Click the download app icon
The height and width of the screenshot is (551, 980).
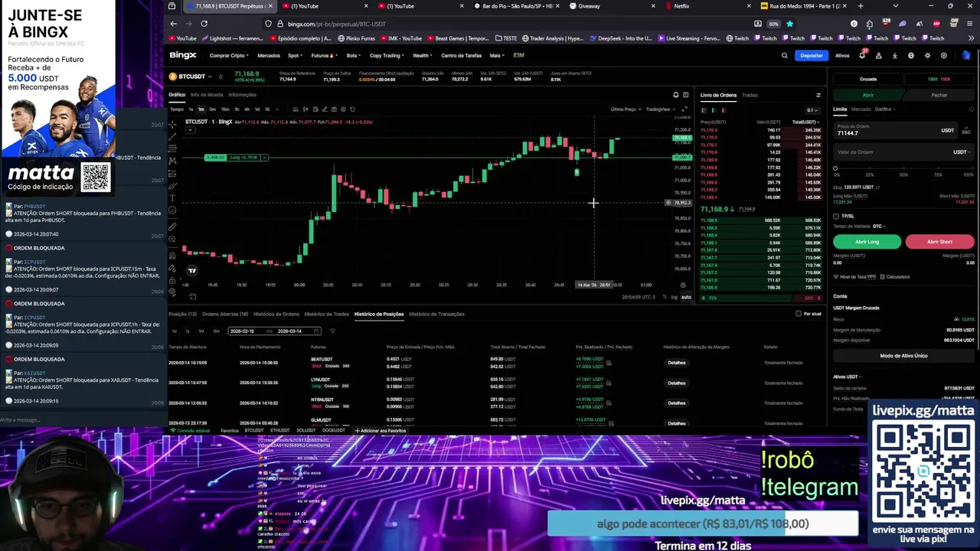[894, 55]
